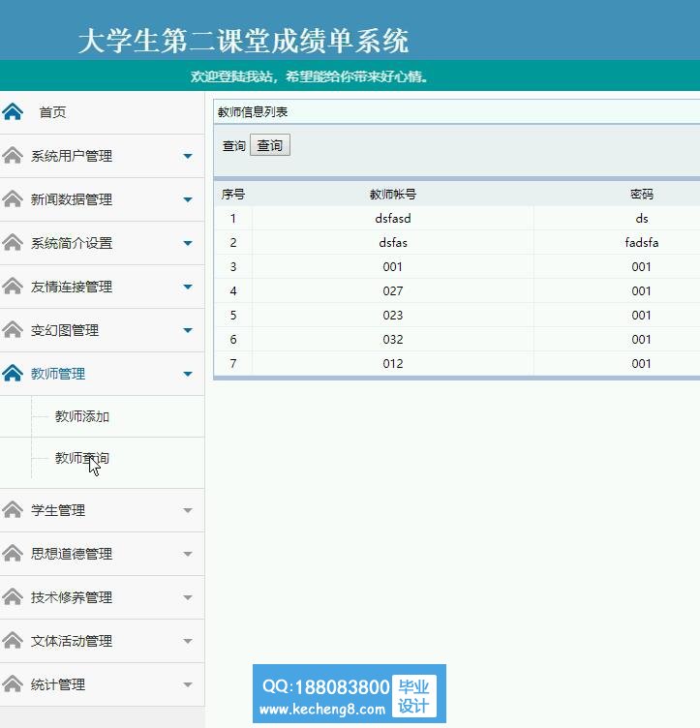700x728 pixels.
Task: Select teacher account 023 cell
Action: pos(393,316)
